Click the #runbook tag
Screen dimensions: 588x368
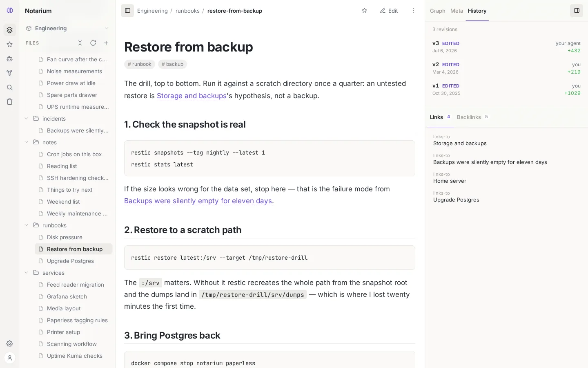[140, 64]
